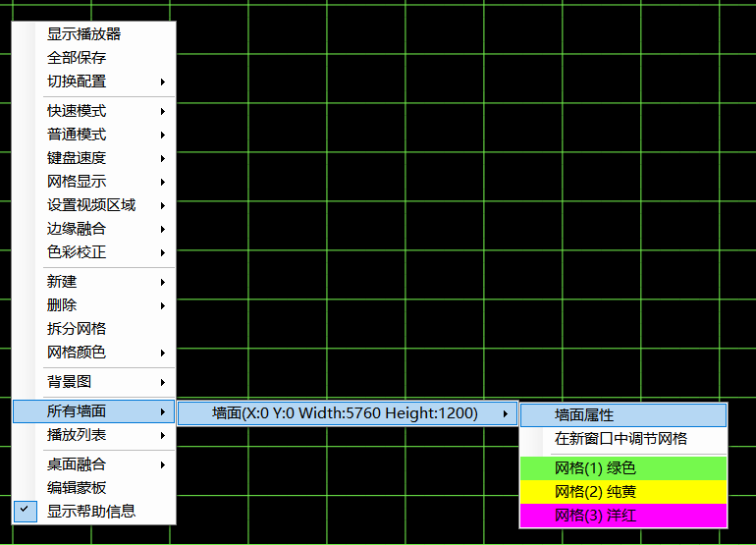This screenshot has height=545, width=756.
Task: Open 墙面属性 properties
Action: 584,415
